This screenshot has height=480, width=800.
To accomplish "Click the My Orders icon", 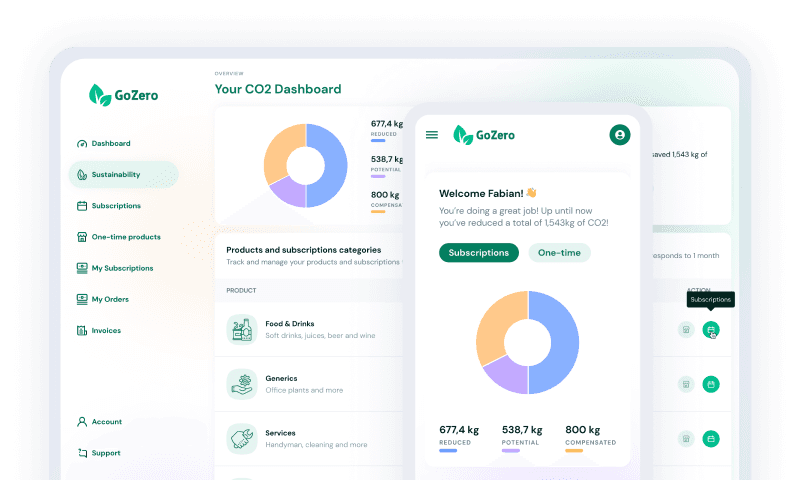I will coord(82,299).
